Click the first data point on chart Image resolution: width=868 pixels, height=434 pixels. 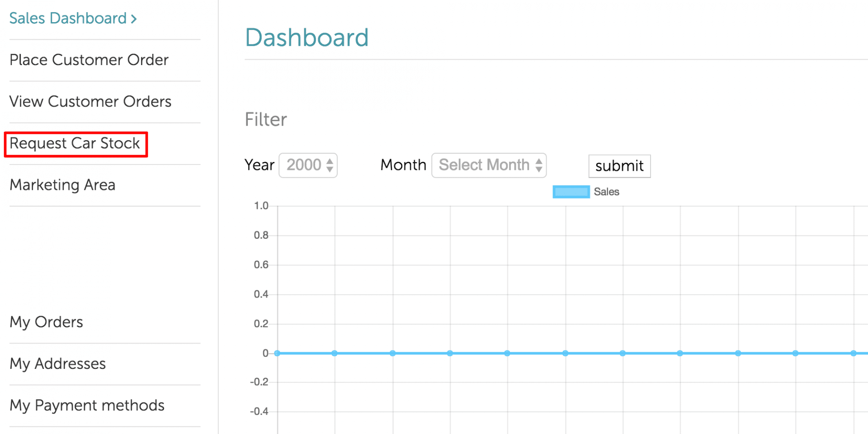(277, 353)
